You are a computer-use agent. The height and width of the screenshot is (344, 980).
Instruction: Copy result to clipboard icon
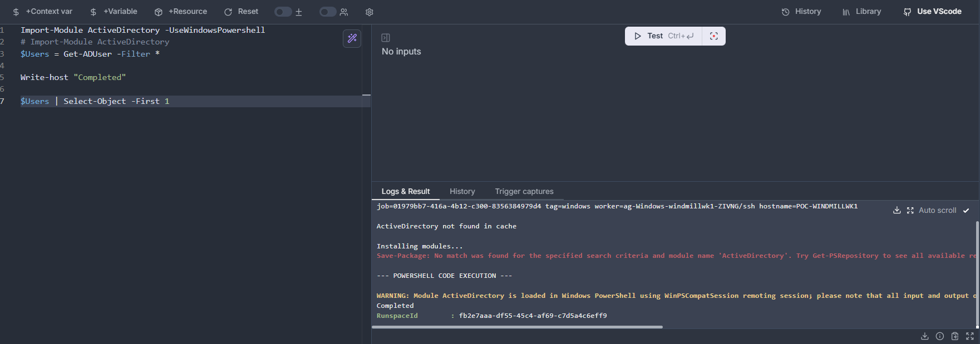click(x=955, y=336)
